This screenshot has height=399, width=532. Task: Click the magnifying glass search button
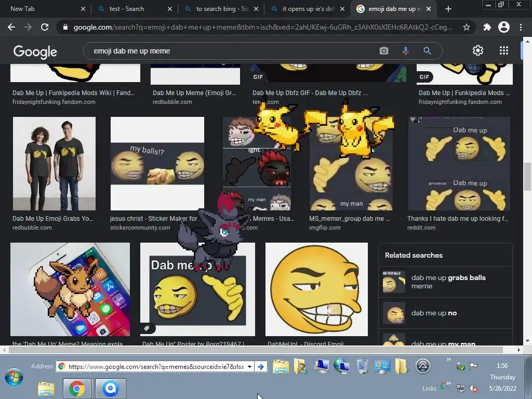tap(427, 51)
